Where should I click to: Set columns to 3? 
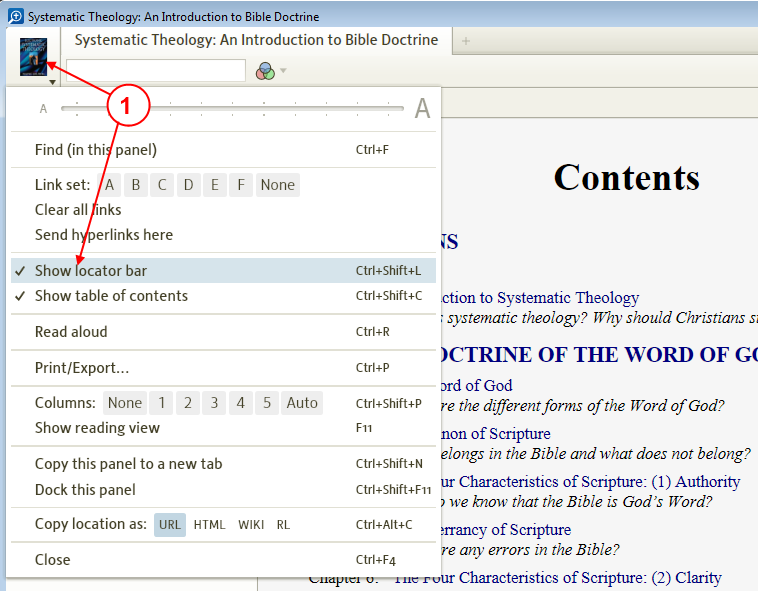point(214,403)
